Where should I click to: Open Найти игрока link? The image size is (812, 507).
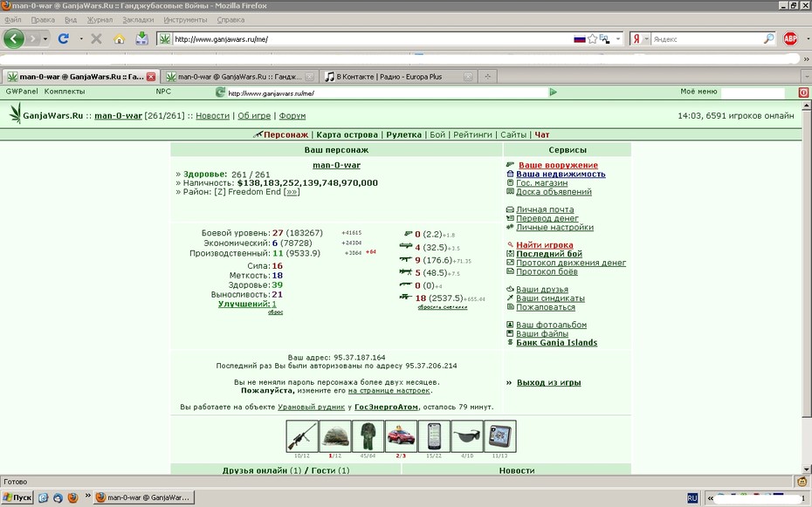click(544, 244)
